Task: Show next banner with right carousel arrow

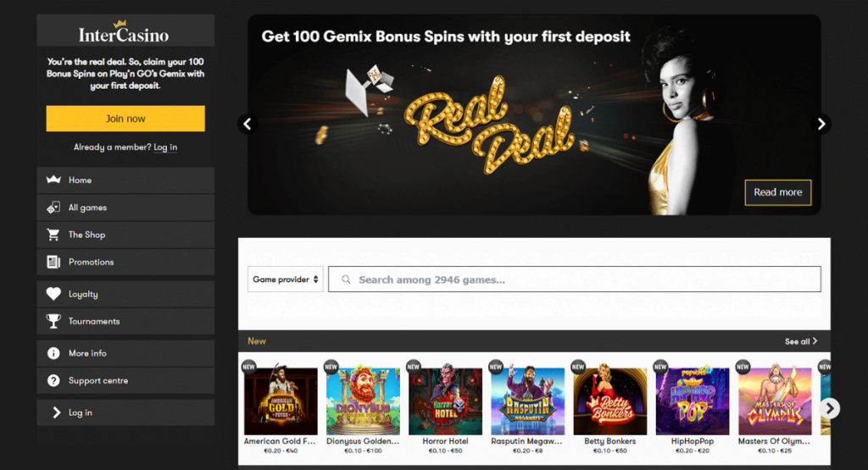Action: click(821, 124)
